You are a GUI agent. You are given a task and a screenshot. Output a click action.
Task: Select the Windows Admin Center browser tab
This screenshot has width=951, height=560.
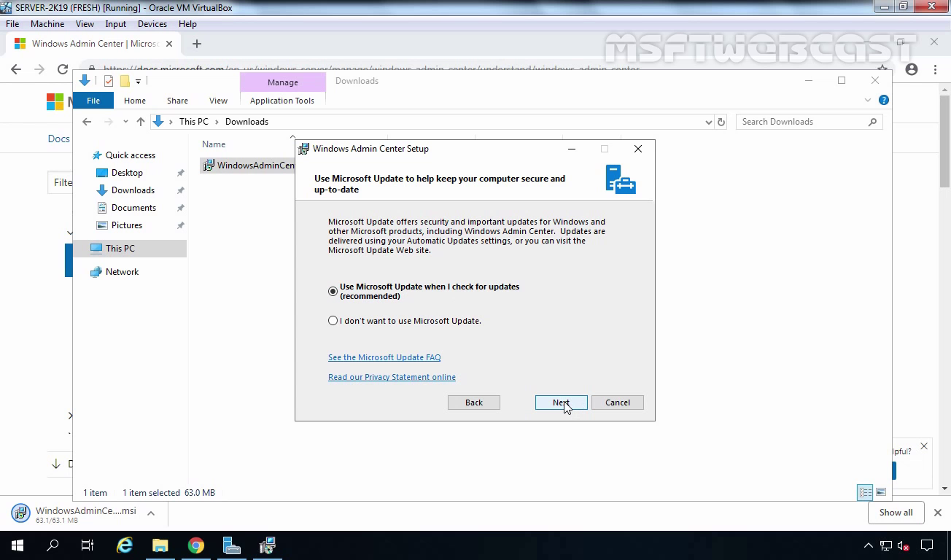(x=93, y=44)
